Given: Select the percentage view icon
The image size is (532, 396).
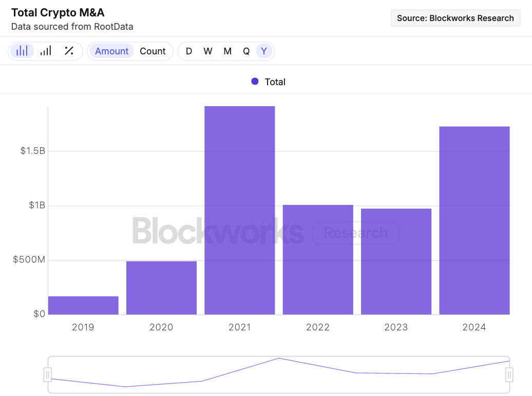Looking at the screenshot, I should tap(69, 51).
